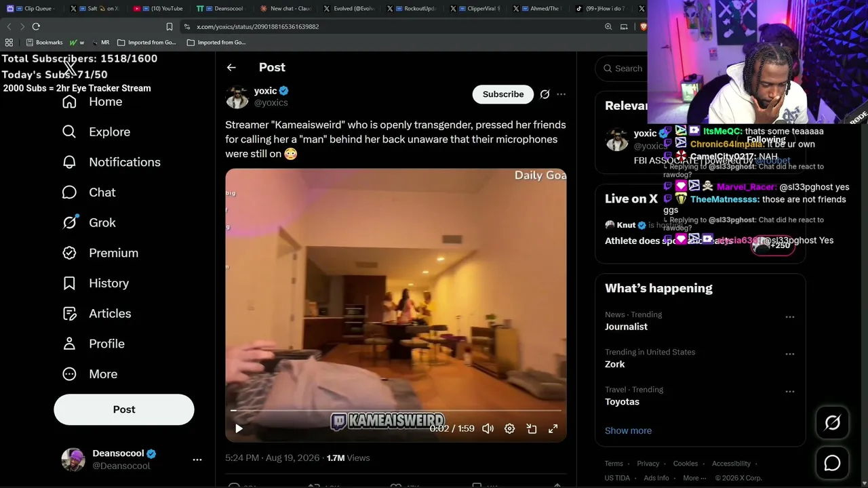
Task: Click the @yoxics handle on post
Action: point(271,103)
